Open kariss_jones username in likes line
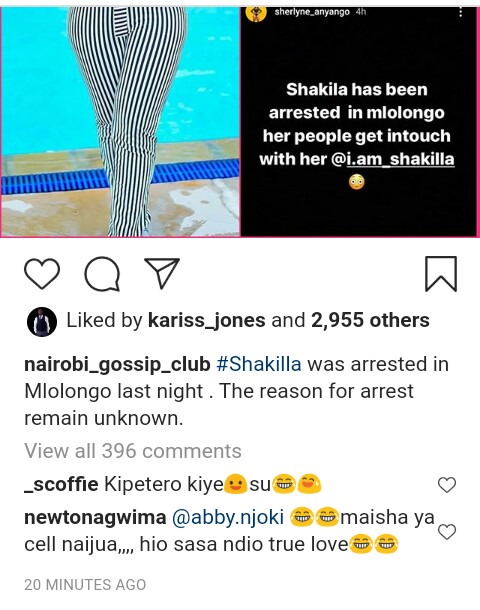 click(x=207, y=321)
